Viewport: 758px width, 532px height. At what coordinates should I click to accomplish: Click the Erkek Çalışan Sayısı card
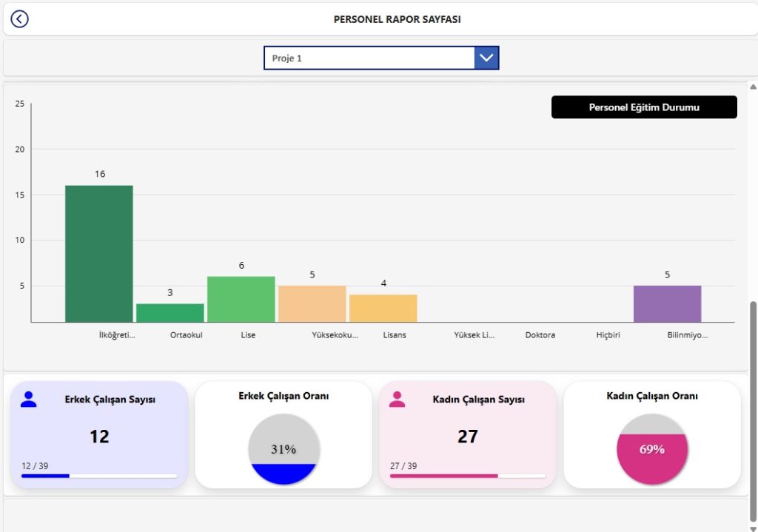(99, 435)
